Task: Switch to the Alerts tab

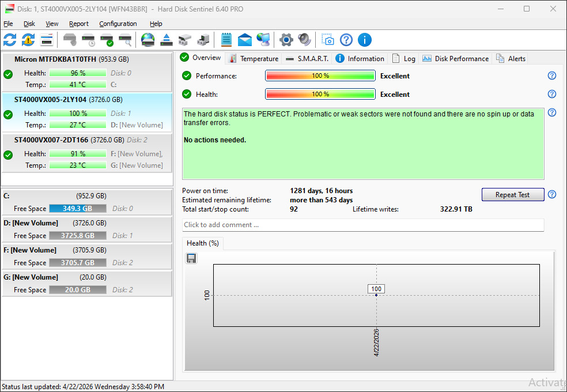Action: pyautogui.click(x=511, y=59)
